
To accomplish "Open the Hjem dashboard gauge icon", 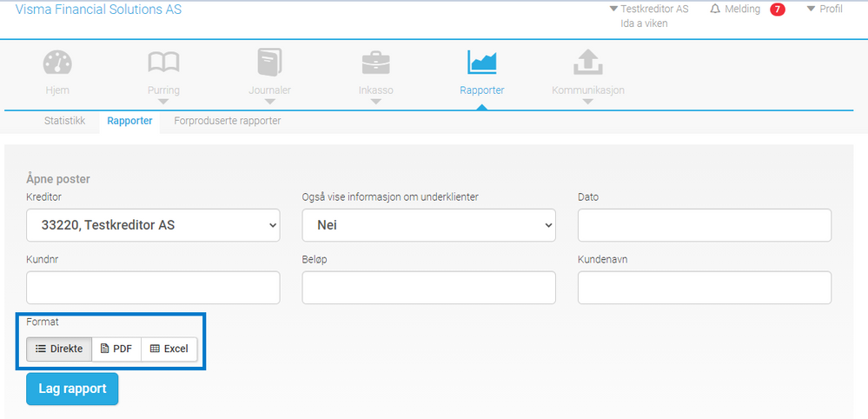I will [x=57, y=63].
